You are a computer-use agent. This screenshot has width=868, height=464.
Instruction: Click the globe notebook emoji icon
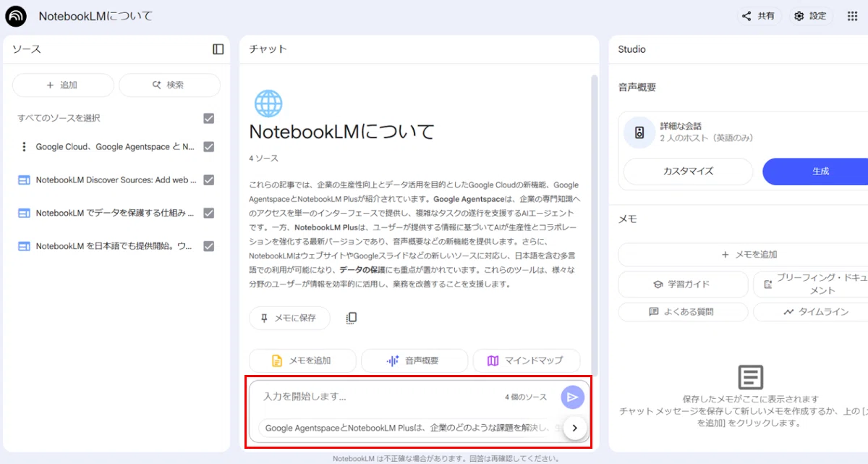pos(268,104)
